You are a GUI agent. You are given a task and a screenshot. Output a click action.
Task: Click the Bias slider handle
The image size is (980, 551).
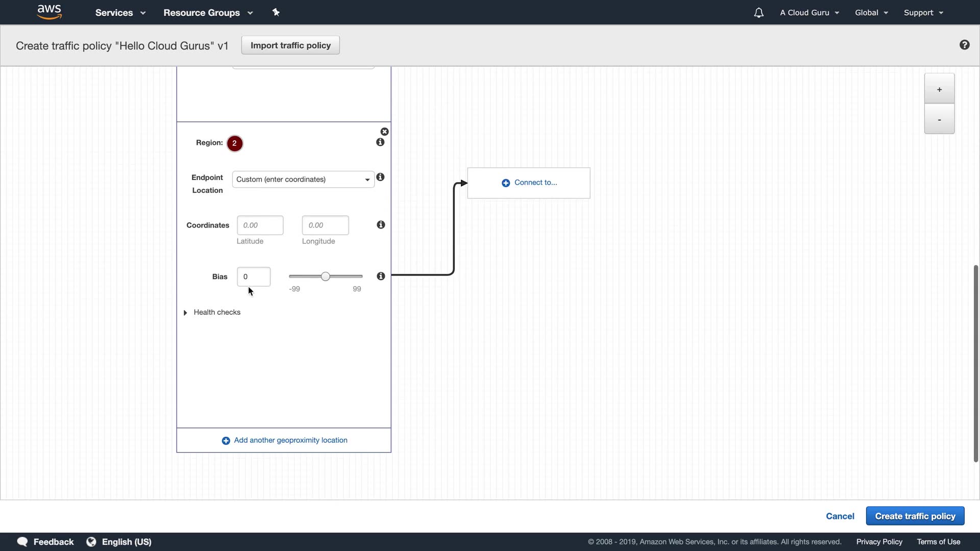tap(326, 277)
